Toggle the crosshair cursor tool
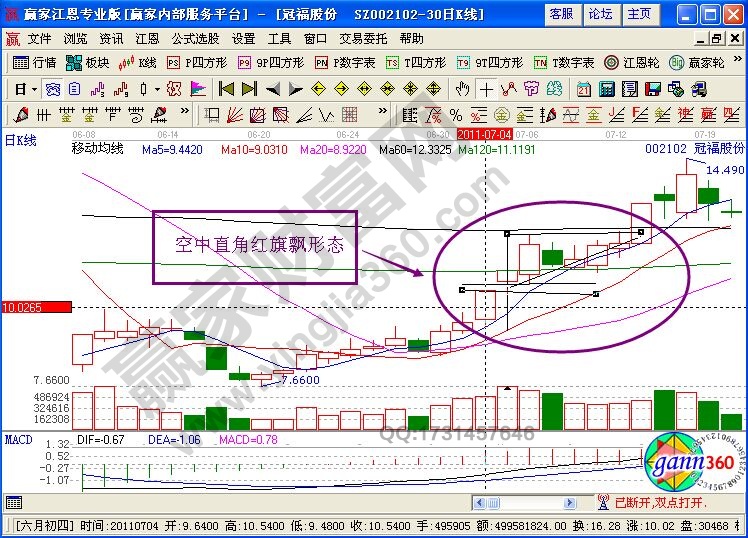The width and height of the screenshot is (748, 538). pyautogui.click(x=486, y=88)
